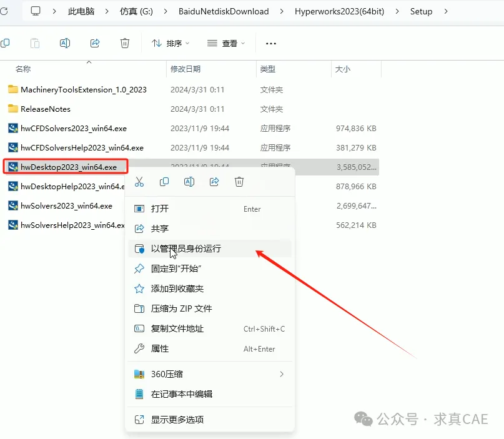Click the This PC monitor icon
The height and width of the screenshot is (439, 504).
pyautogui.click(x=36, y=11)
